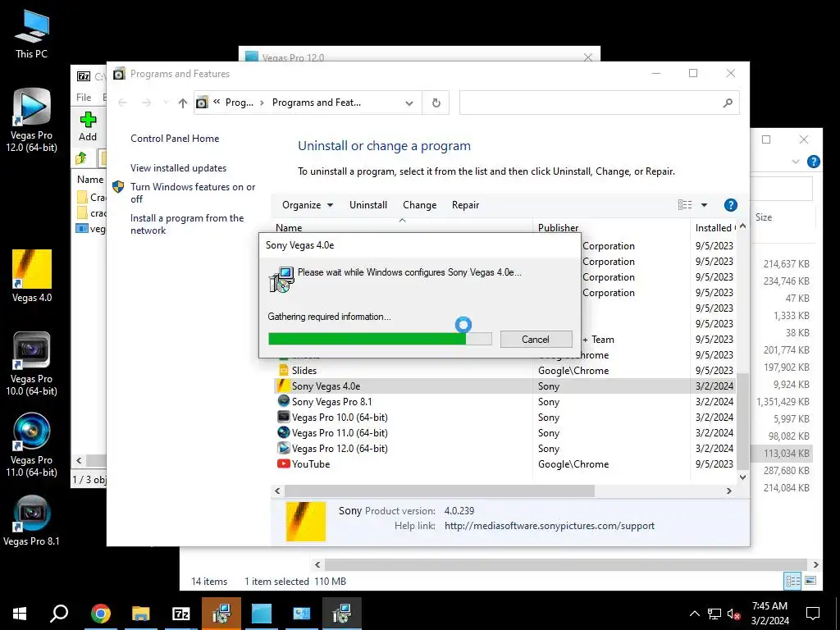Select the Vegas Pro 12.0 (64-bit) row
Screen dimensions: 840x630
click(504, 448)
